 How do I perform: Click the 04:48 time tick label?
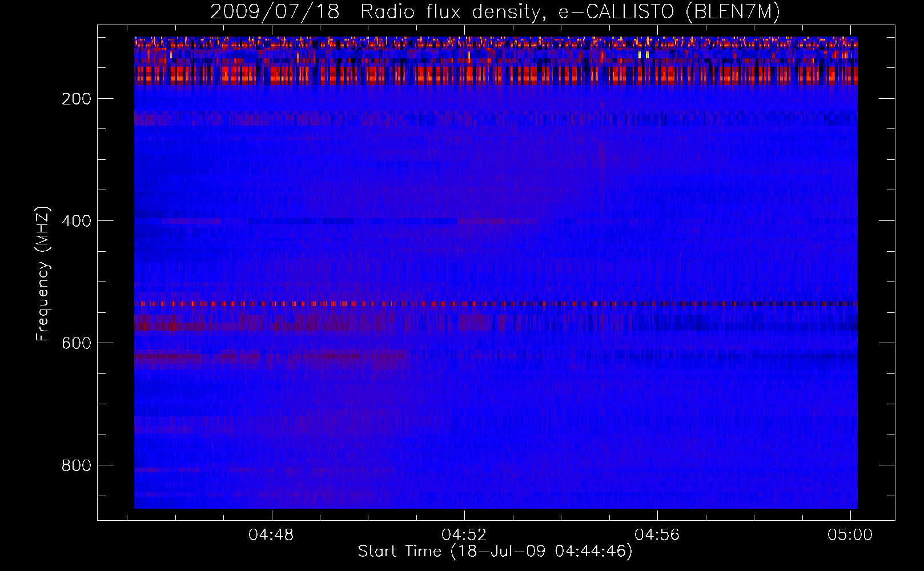pyautogui.click(x=272, y=535)
